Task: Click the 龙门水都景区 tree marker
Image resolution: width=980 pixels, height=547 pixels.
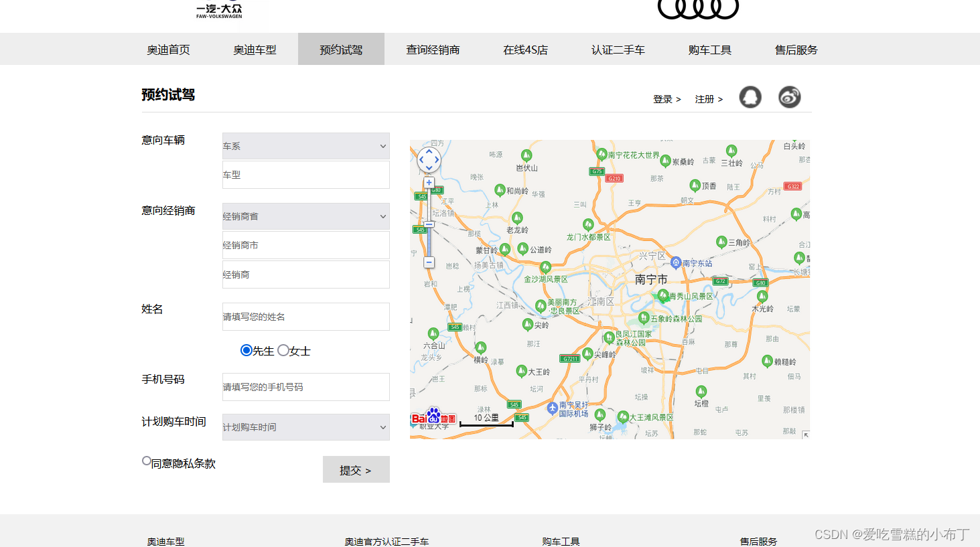Action: tap(588, 224)
